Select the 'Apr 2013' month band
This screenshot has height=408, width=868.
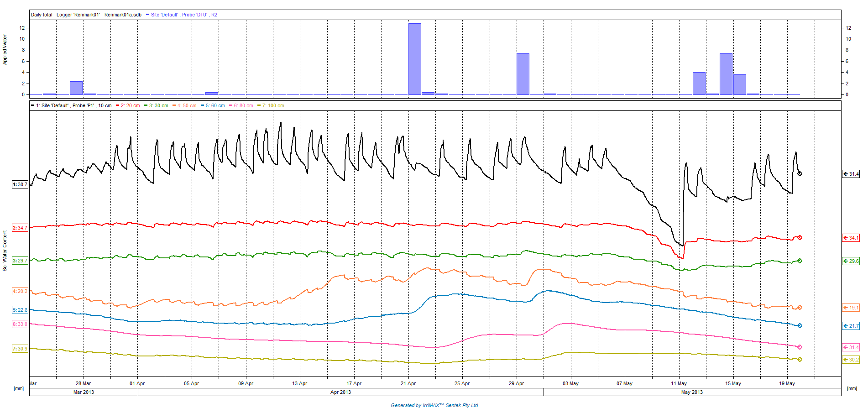coord(340,392)
